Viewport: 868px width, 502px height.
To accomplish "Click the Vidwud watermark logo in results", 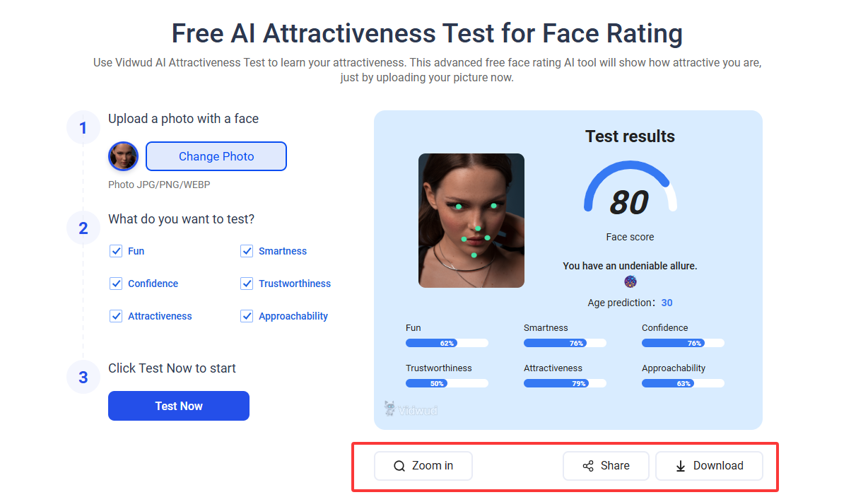I will tap(411, 409).
